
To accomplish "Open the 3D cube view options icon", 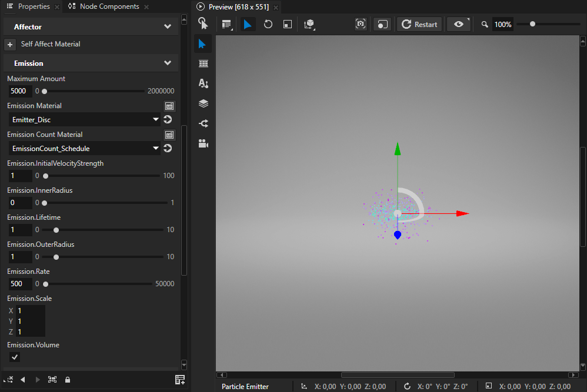I will (309, 24).
